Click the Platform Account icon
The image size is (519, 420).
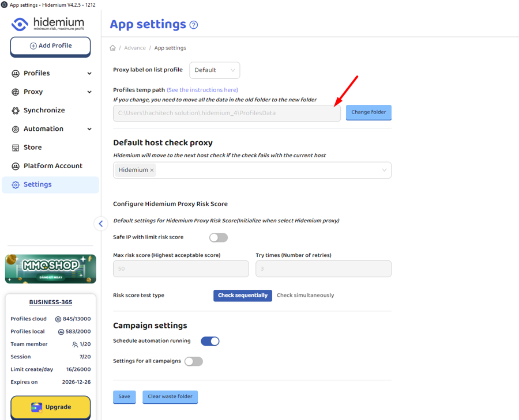(x=16, y=166)
